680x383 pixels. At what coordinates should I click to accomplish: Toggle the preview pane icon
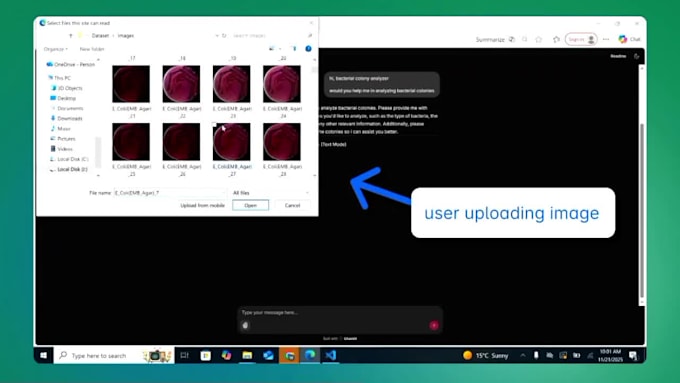tap(294, 49)
